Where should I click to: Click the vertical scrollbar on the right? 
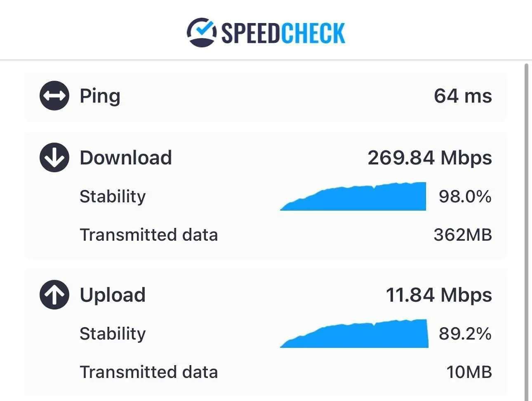point(526,231)
